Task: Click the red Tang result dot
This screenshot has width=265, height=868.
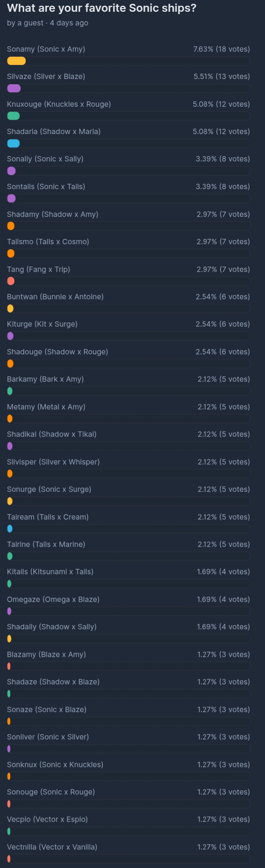Action: click(x=11, y=281)
